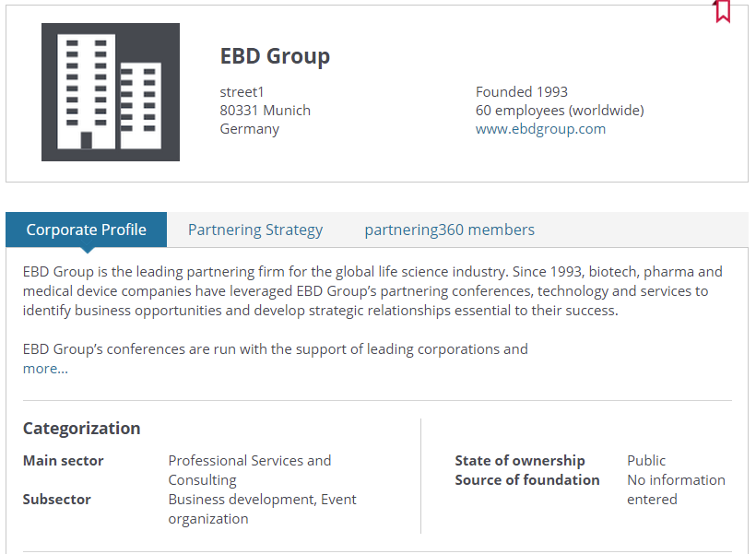This screenshot has width=756, height=554.
Task: Click the Business development, Event organization value
Action: (262, 509)
